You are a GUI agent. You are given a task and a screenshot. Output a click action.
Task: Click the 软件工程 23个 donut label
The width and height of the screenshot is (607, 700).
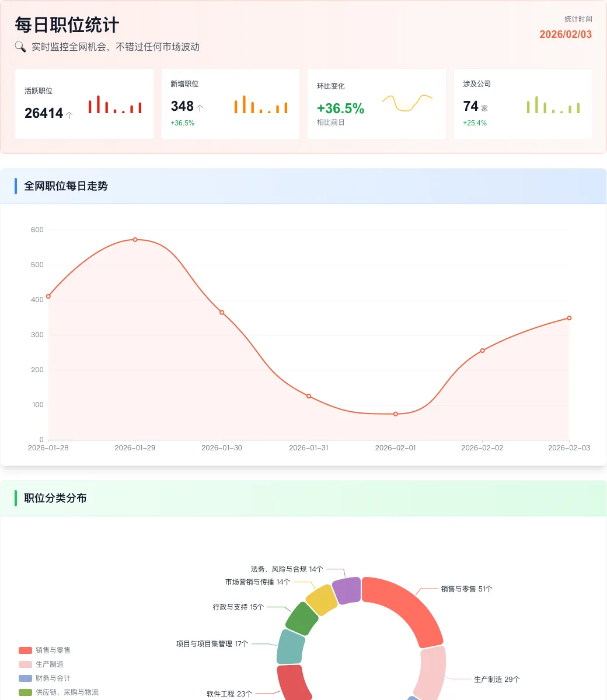[229, 694]
